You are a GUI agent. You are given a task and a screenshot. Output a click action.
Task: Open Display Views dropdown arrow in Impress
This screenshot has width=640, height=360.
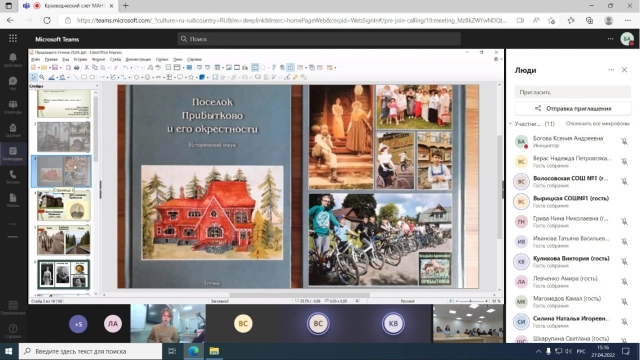[x=184, y=68]
